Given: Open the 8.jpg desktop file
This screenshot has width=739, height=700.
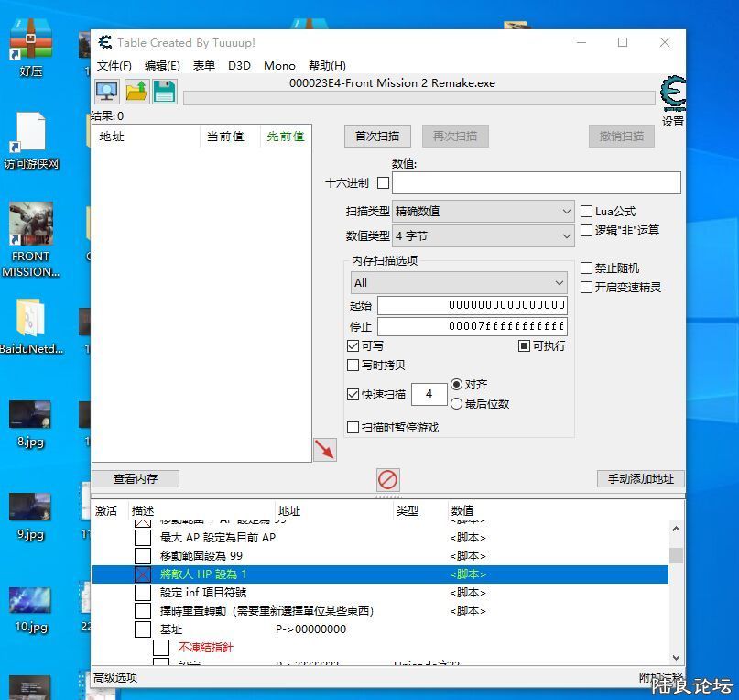Looking at the screenshot, I should click(x=30, y=422).
